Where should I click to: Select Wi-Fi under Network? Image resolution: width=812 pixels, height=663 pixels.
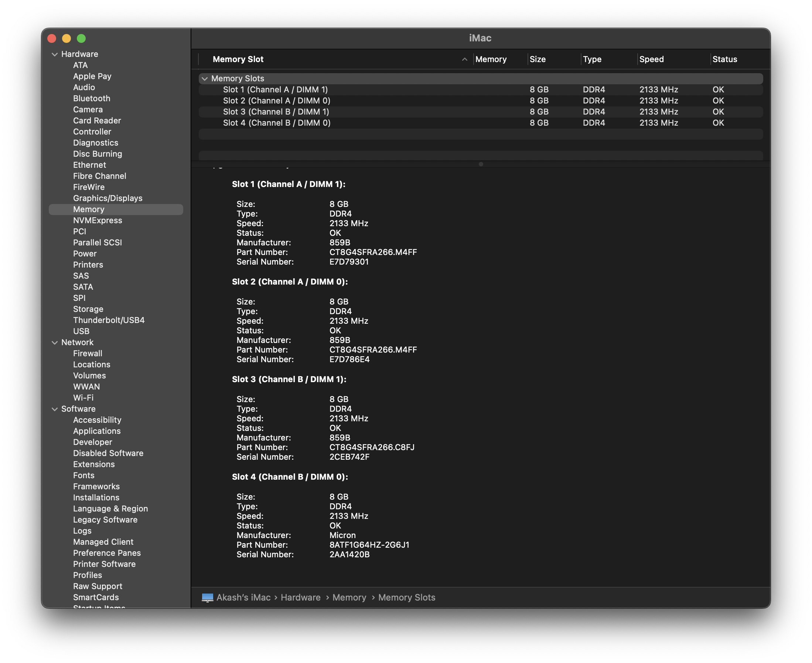click(83, 398)
